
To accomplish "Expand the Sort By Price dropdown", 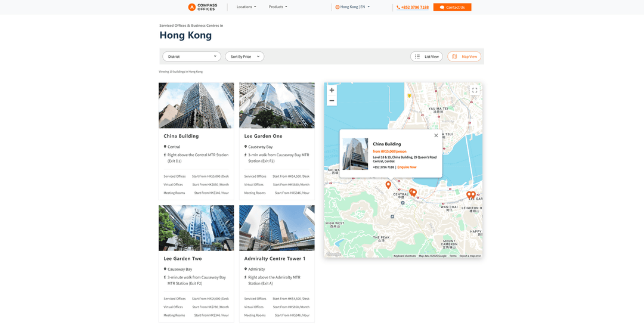I will pyautogui.click(x=244, y=57).
